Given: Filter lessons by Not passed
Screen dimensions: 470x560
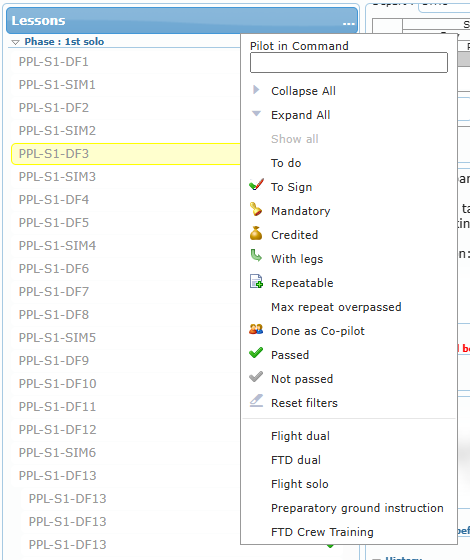Looking at the screenshot, I should coord(302,379).
